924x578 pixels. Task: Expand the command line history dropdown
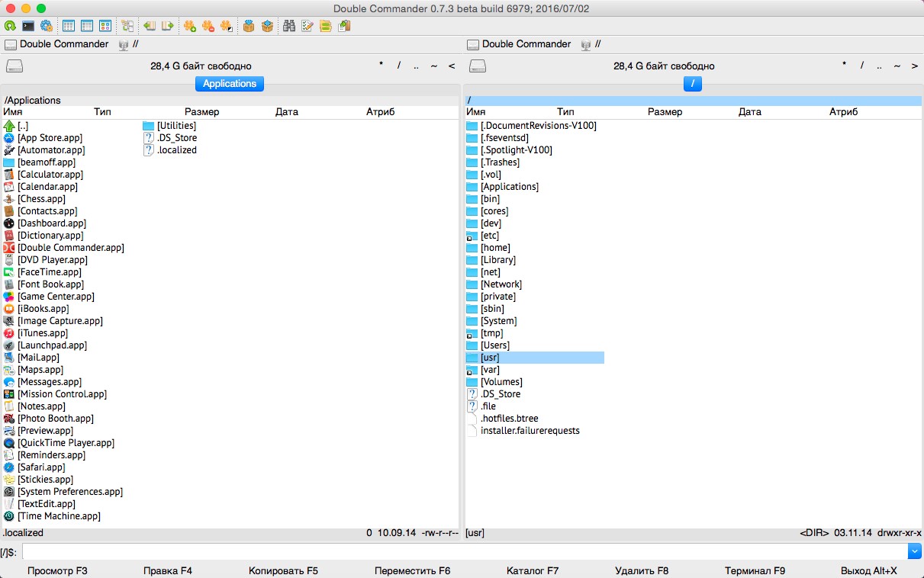coord(914,551)
